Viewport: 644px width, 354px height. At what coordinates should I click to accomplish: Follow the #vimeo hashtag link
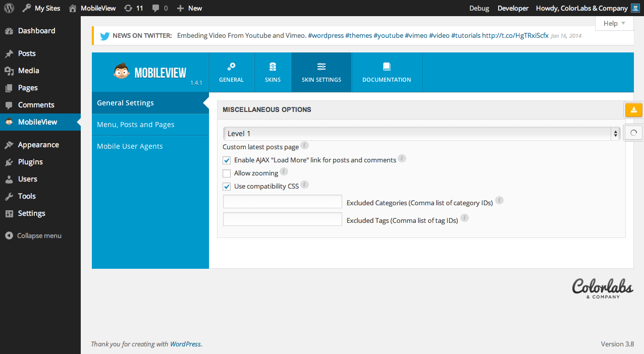[416, 36]
